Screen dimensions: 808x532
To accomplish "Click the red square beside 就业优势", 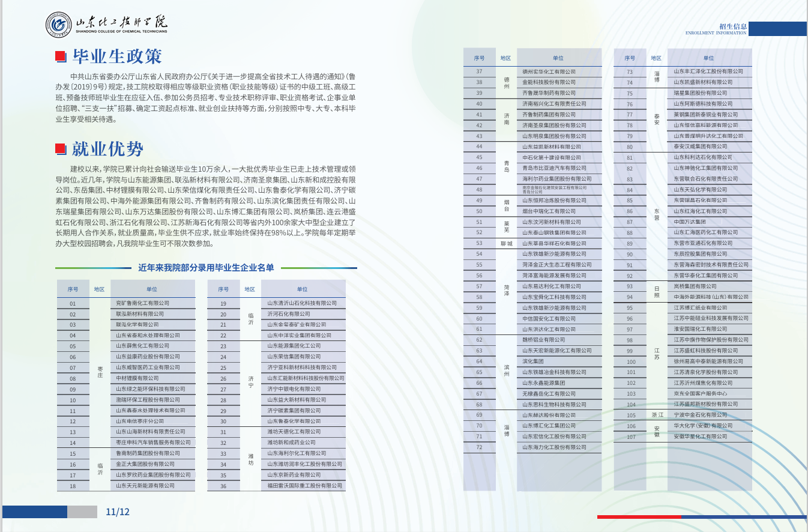I will click(60, 148).
